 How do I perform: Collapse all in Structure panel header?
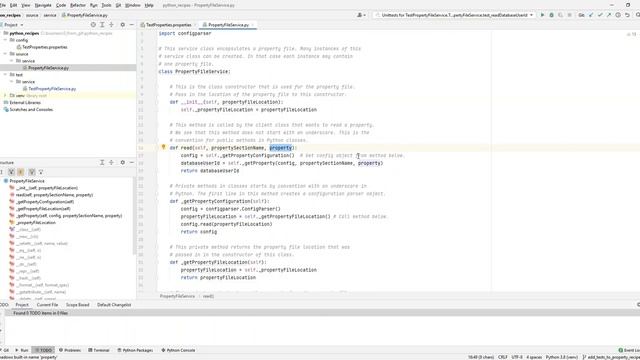(x=111, y=162)
